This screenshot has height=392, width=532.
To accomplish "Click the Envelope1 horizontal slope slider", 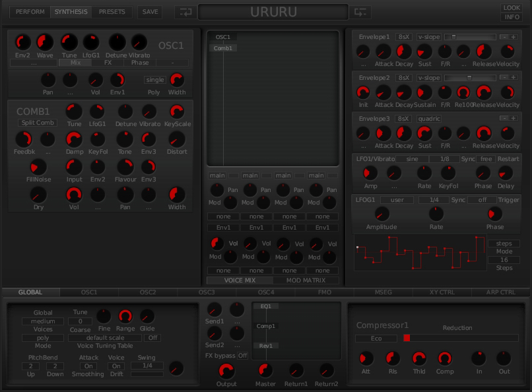I will pos(470,37).
